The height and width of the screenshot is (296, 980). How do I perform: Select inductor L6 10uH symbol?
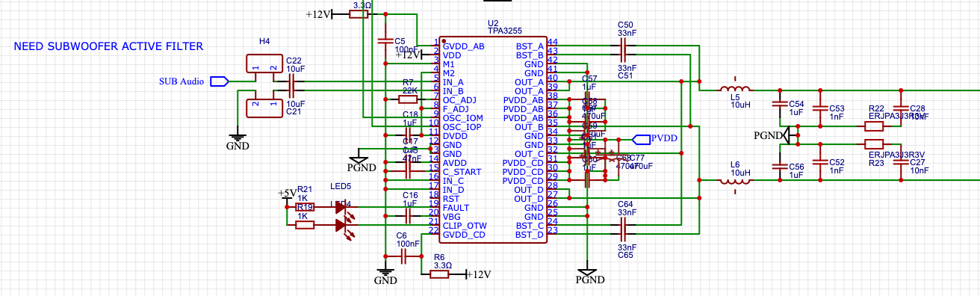click(x=735, y=181)
